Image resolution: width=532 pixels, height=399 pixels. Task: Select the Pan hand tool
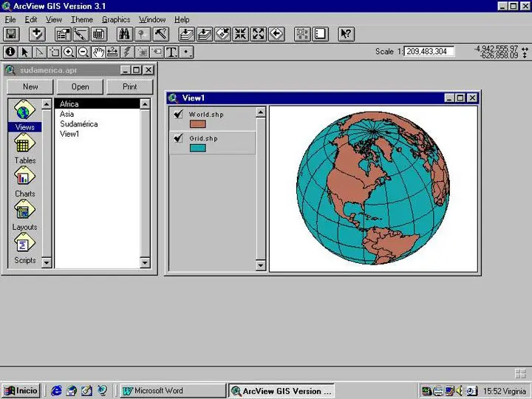[x=98, y=52]
